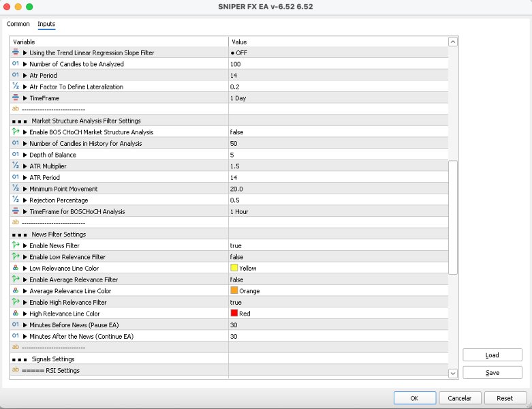The width and height of the screenshot is (532, 409).
Task: Click the color icon for High Relevance Line Color
Action: pyautogui.click(x=16, y=314)
